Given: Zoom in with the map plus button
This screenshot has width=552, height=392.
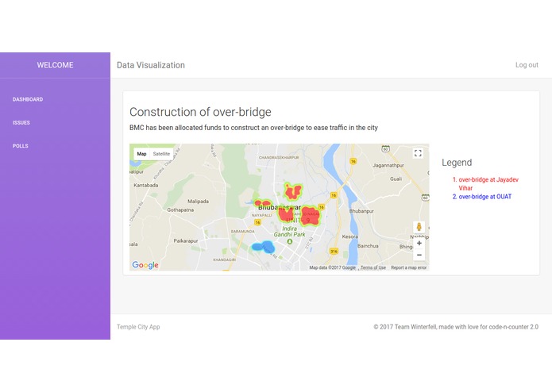Looking at the screenshot, I should tap(419, 243).
